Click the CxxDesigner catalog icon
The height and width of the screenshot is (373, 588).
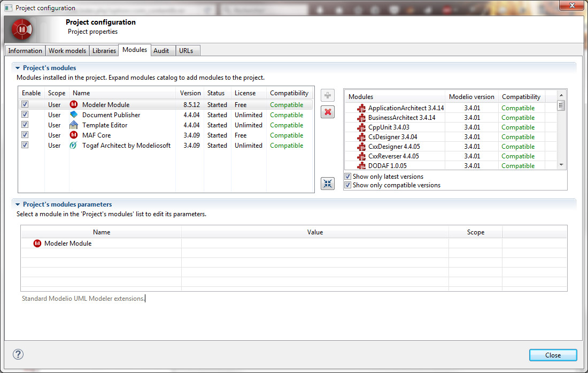coord(361,147)
